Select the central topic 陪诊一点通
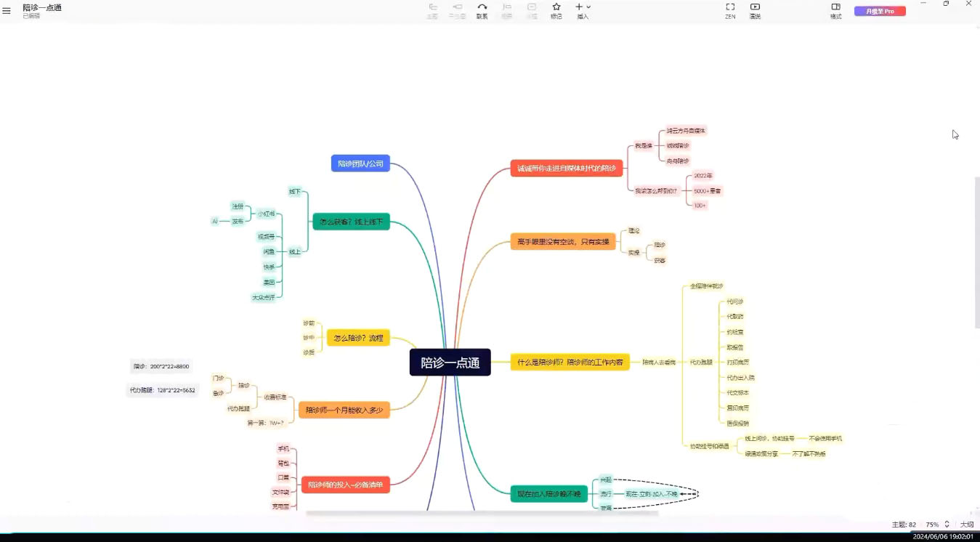 pyautogui.click(x=450, y=363)
